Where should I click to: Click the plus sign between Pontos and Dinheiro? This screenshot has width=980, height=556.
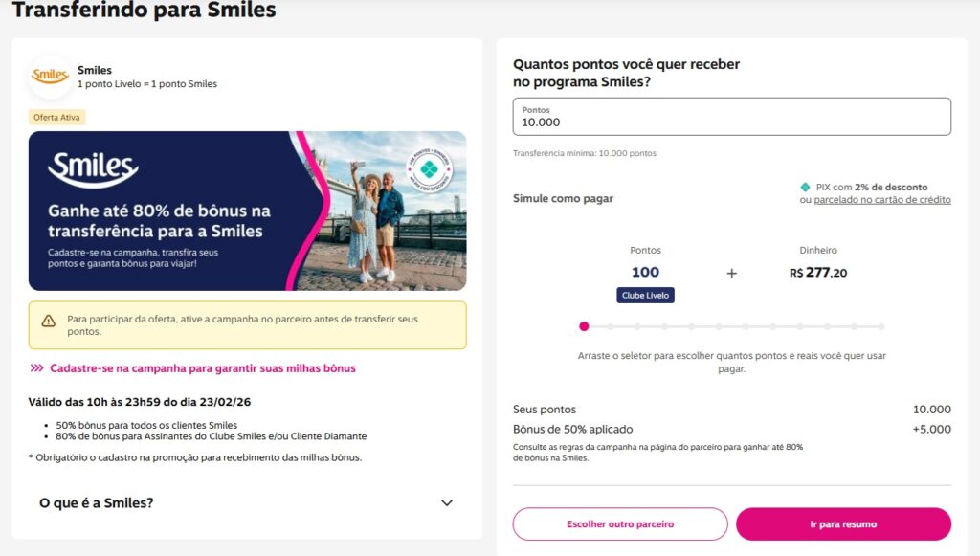click(732, 274)
